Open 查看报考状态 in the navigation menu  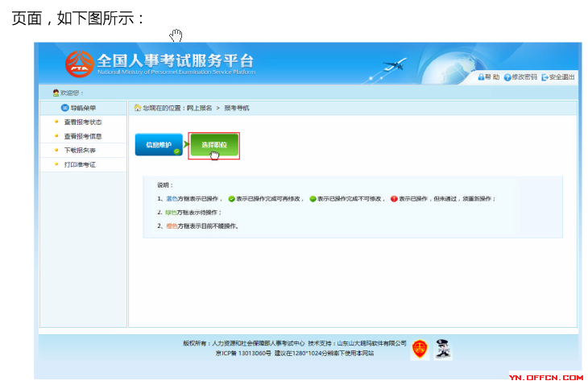83,122
